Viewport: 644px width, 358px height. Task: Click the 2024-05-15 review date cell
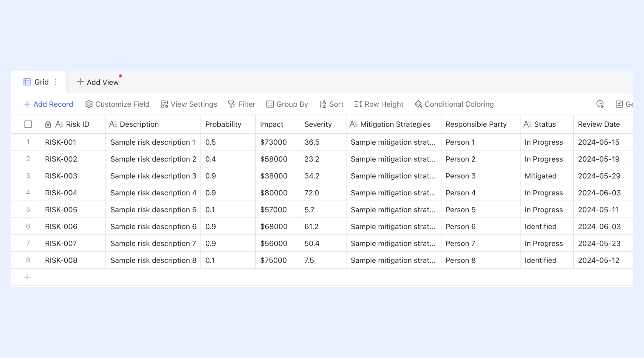(x=603, y=142)
